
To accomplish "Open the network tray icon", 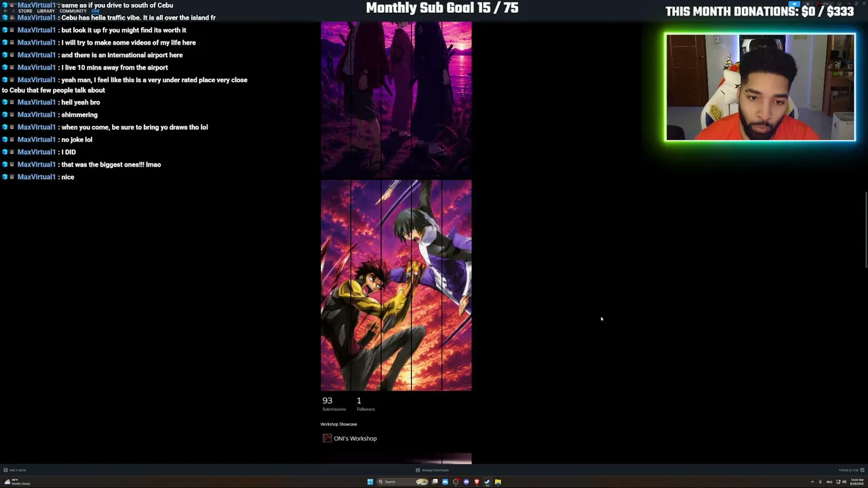I will tap(837, 482).
